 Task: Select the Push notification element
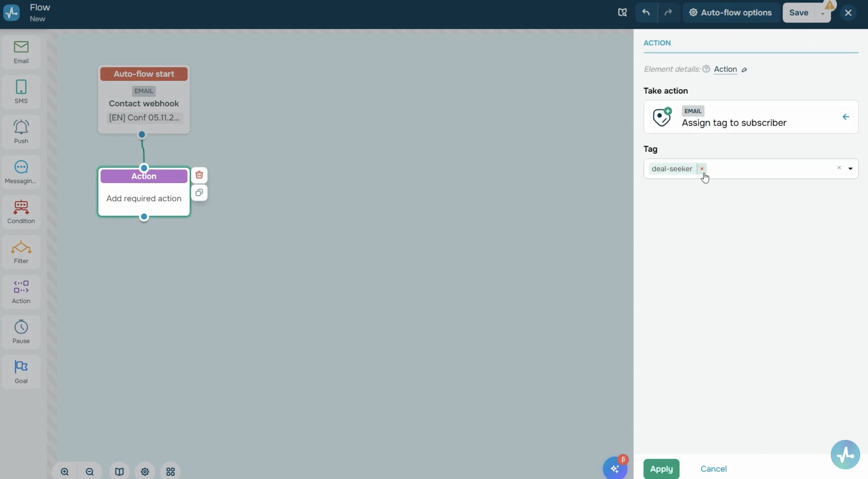(x=21, y=132)
